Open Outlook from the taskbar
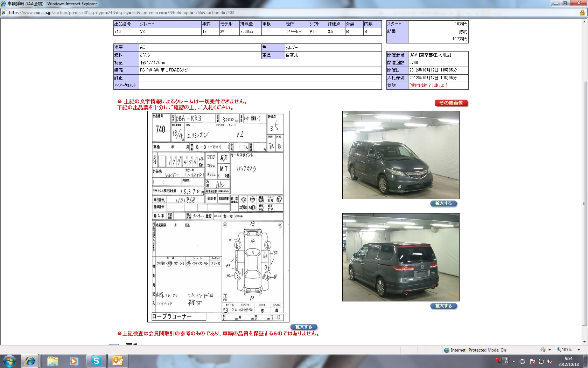This screenshot has height=368, width=588. tap(118, 361)
